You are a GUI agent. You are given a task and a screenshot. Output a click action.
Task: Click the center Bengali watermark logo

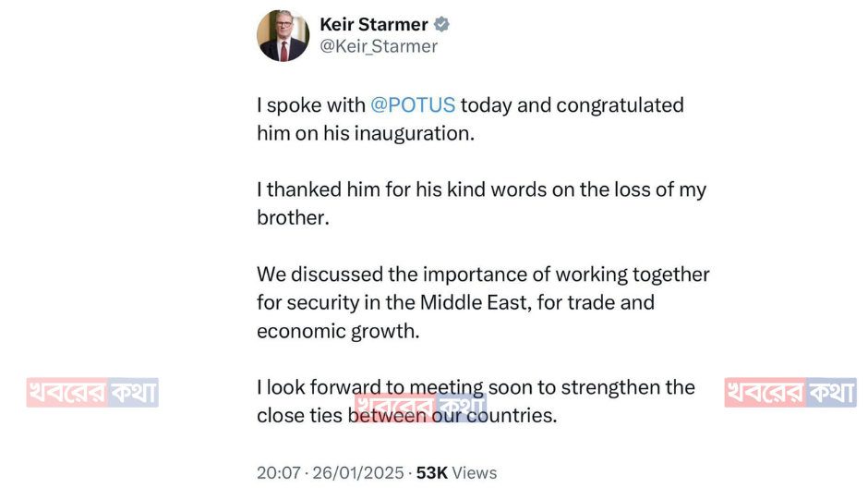pyautogui.click(x=420, y=407)
